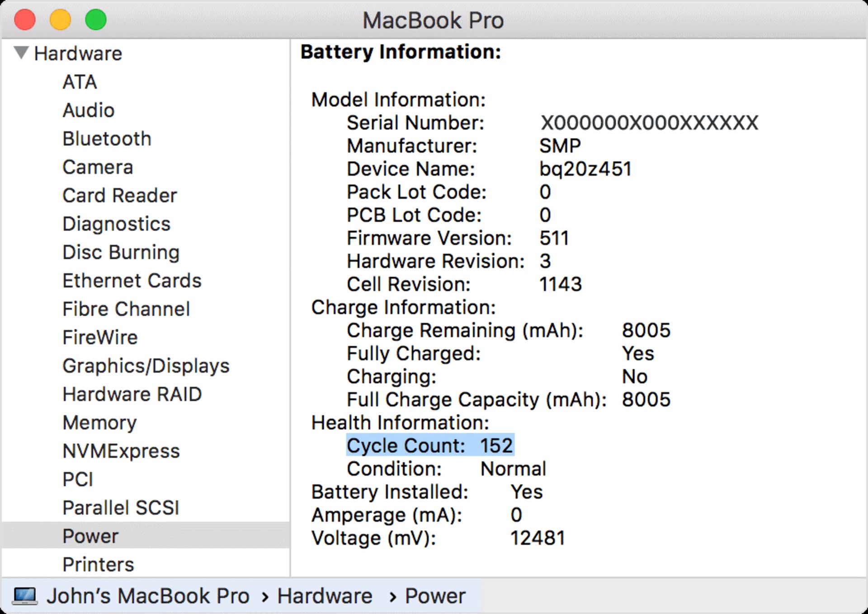
Task: Collapse the Hardware disclosure triangle
Action: click(x=21, y=52)
